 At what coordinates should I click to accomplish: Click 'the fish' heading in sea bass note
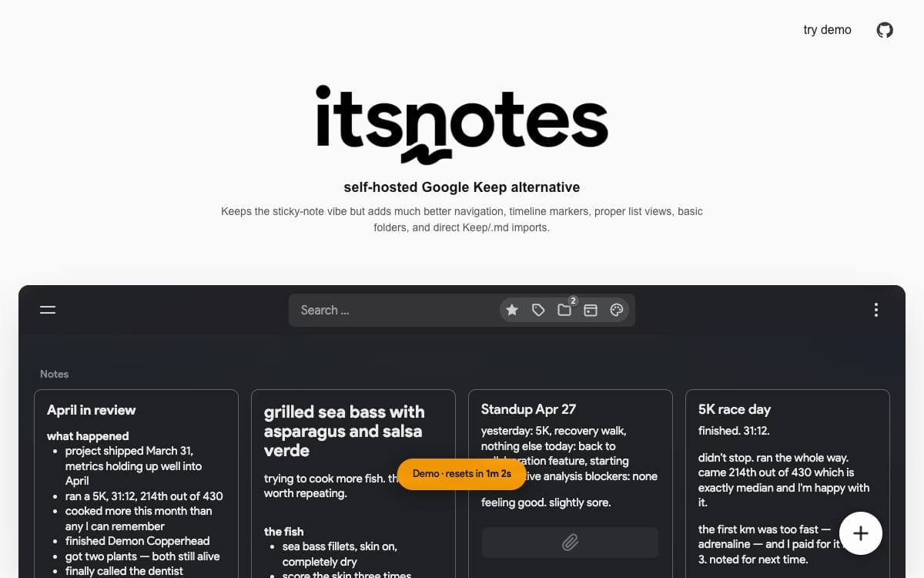pyautogui.click(x=283, y=532)
